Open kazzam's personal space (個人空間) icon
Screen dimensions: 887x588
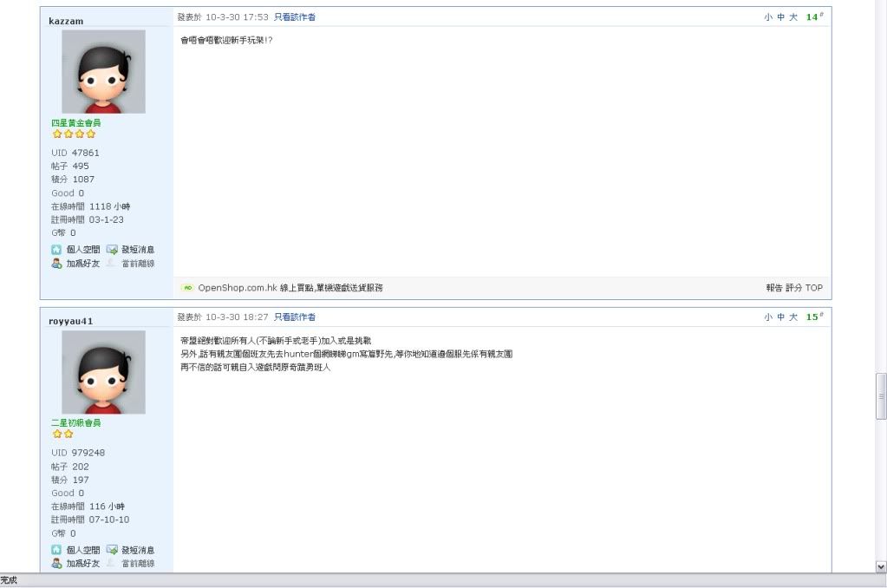[x=56, y=250]
